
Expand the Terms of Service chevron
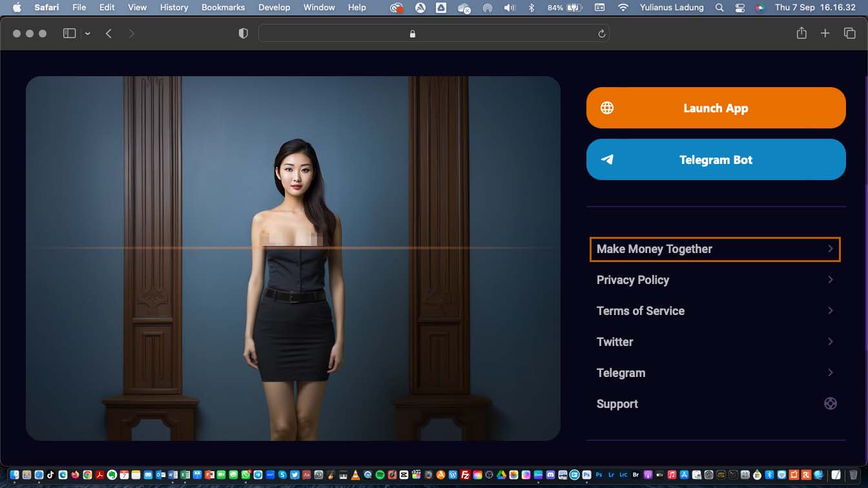point(830,310)
